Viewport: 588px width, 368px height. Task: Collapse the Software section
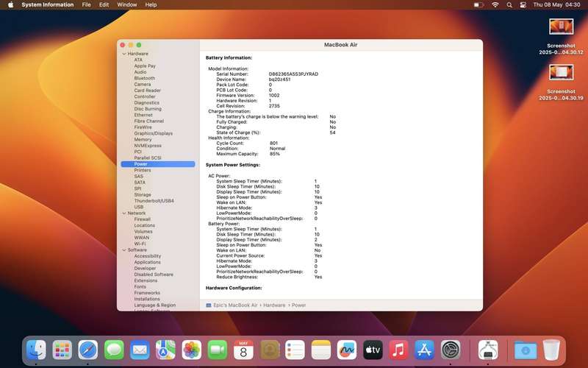pos(124,250)
